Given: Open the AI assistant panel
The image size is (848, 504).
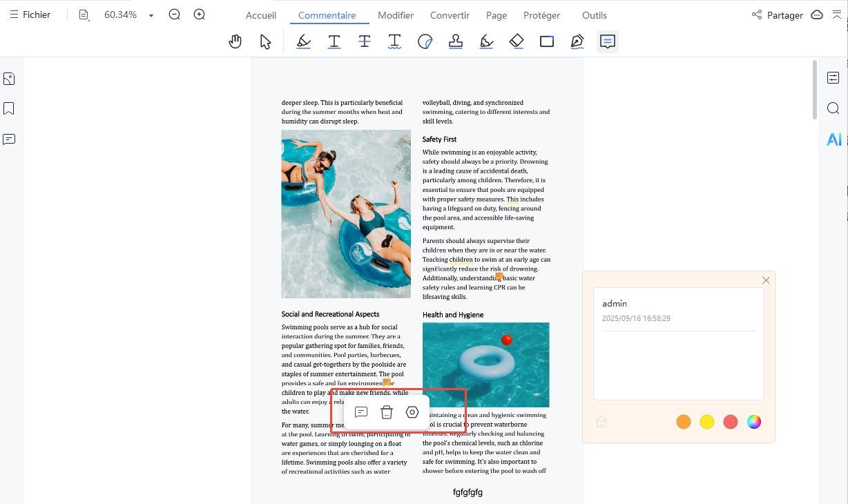Looking at the screenshot, I should click(x=833, y=139).
